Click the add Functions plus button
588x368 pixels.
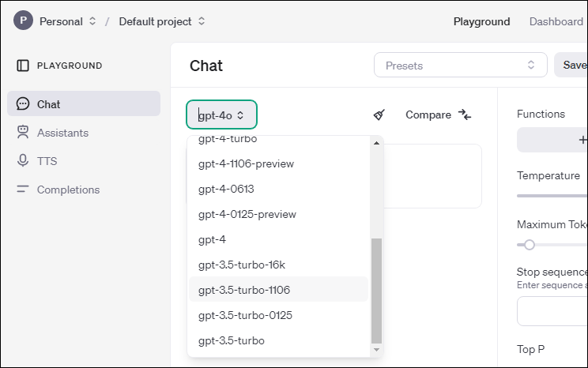click(580, 140)
